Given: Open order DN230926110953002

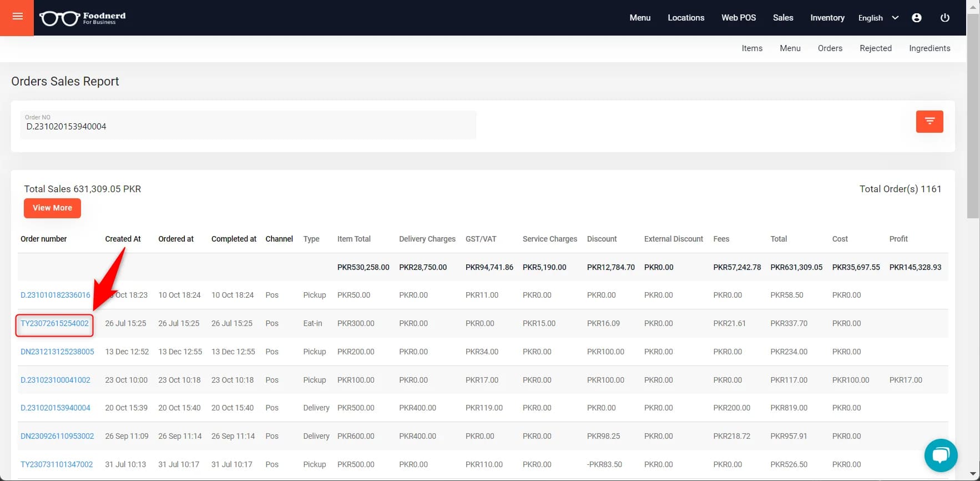Looking at the screenshot, I should click(57, 436).
